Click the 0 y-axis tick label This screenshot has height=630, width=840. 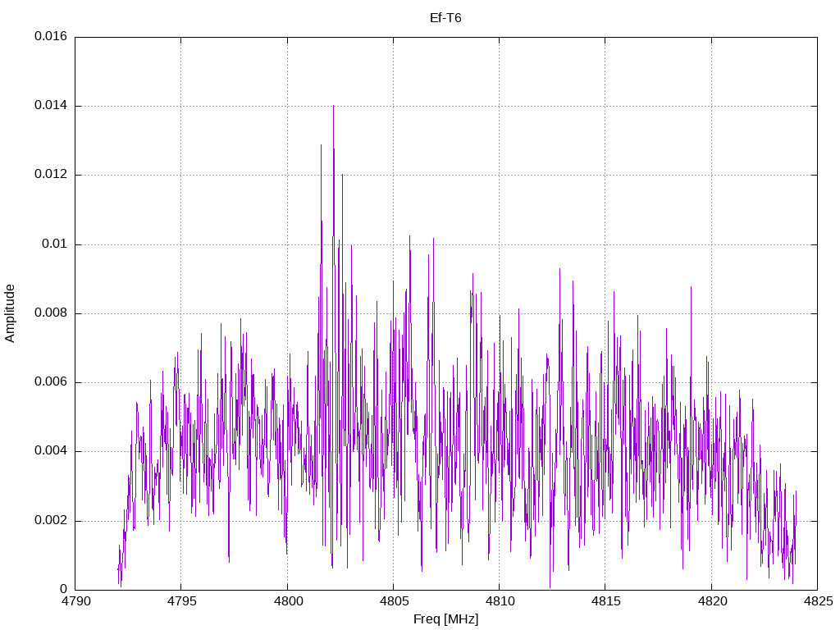tap(64, 590)
